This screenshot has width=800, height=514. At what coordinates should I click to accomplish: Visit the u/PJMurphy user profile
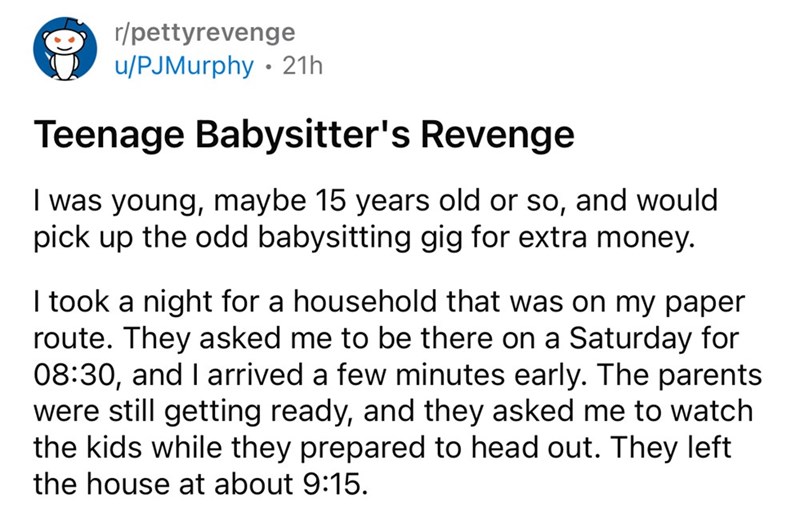(x=166, y=66)
